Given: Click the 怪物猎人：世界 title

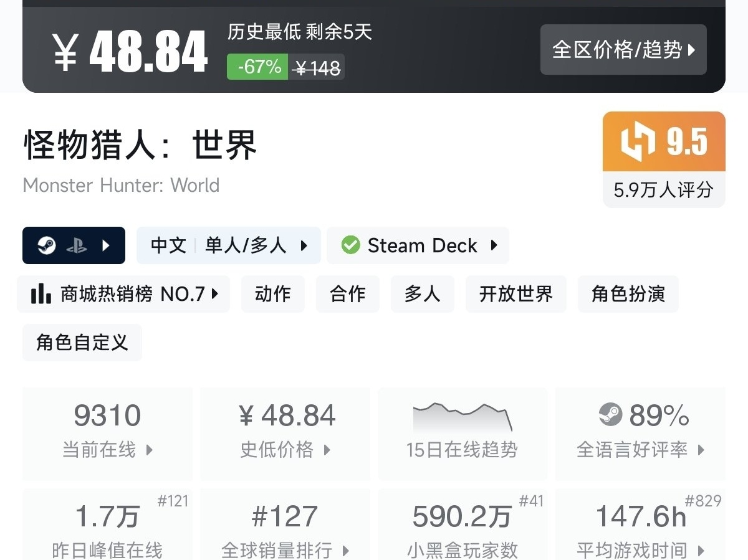Looking at the screenshot, I should pyautogui.click(x=140, y=145).
